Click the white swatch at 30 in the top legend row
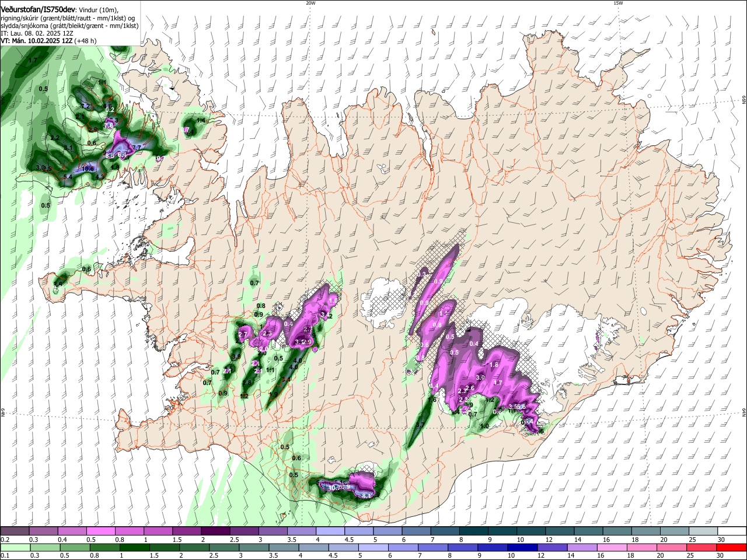Viewport: 747px width, 560px height. [x=732, y=531]
